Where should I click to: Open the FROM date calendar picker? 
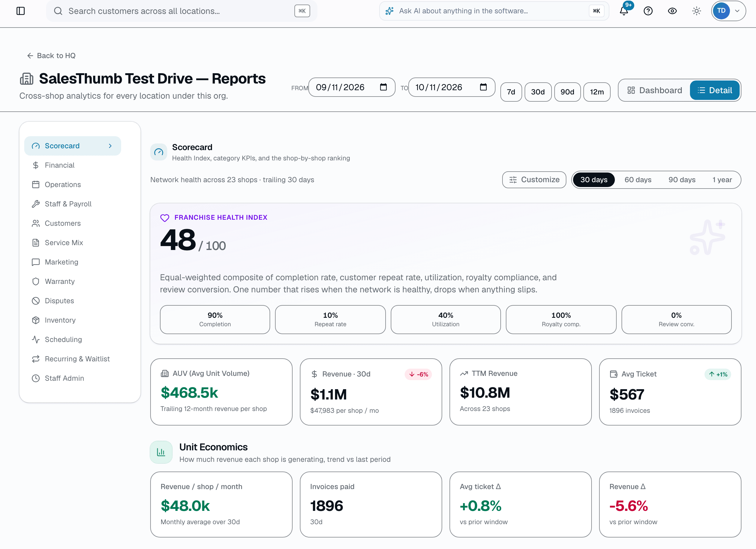coord(383,87)
